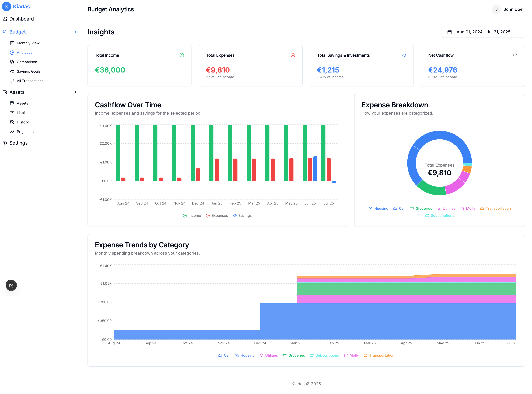Click the piggy bank icon on Savings card
532x394 pixels.
tap(404, 55)
